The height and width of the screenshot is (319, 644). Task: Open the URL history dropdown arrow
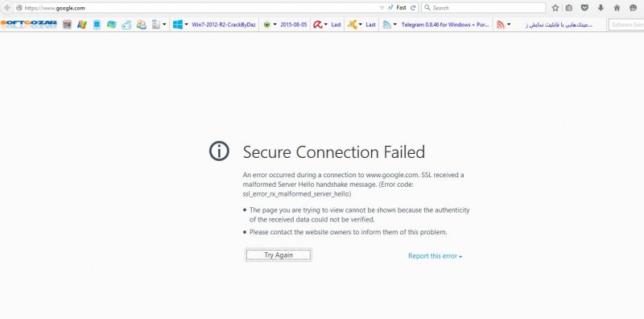click(382, 8)
